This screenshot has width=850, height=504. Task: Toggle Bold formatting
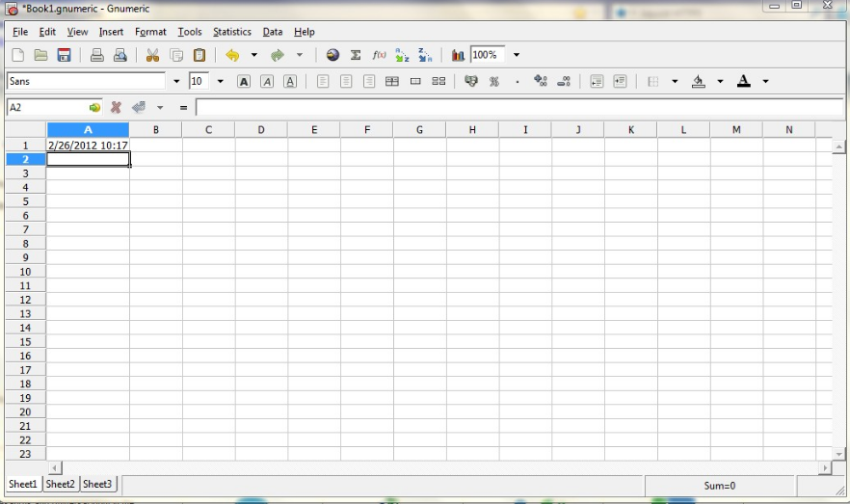coord(244,82)
